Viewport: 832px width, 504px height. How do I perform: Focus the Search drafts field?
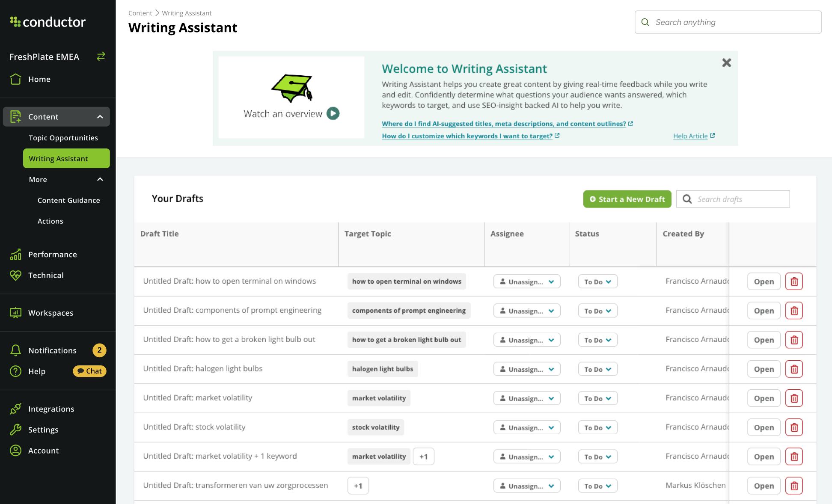(733, 199)
